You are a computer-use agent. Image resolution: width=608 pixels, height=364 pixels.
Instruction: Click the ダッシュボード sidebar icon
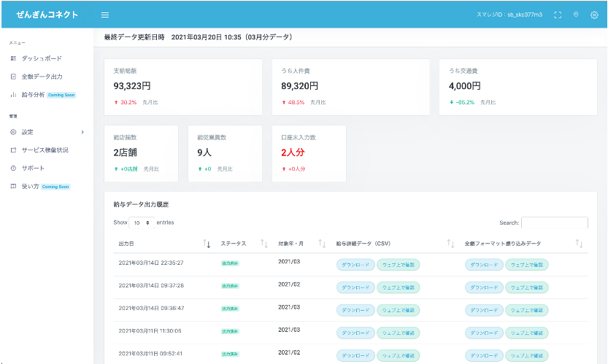pyautogui.click(x=13, y=58)
